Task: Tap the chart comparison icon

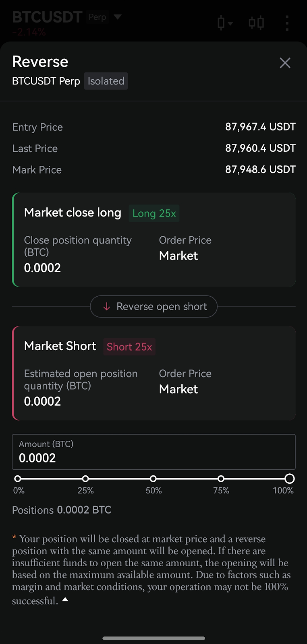Action: click(x=256, y=23)
